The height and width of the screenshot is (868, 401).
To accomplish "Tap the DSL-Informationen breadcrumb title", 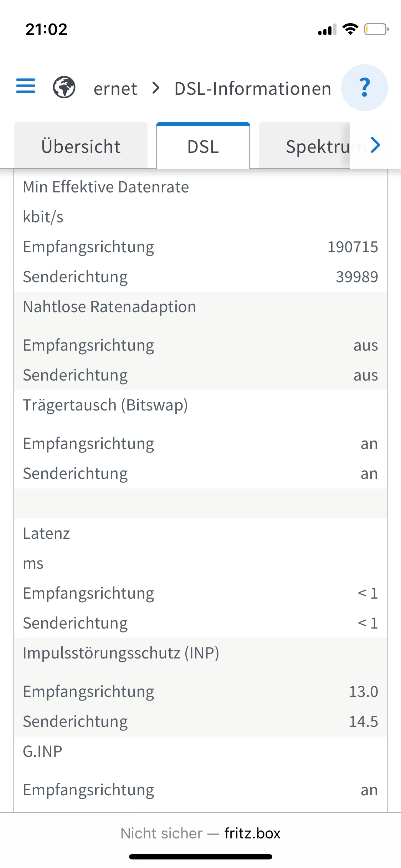I will point(253,88).
